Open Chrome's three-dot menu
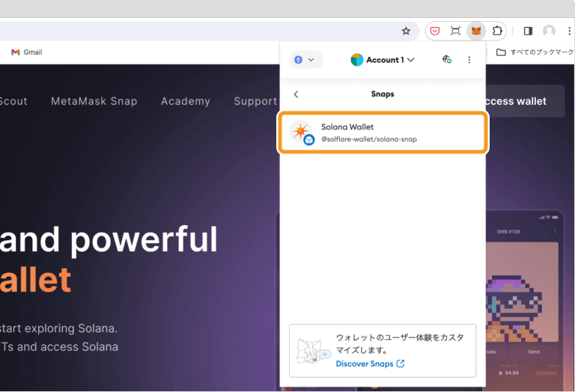 pos(569,31)
